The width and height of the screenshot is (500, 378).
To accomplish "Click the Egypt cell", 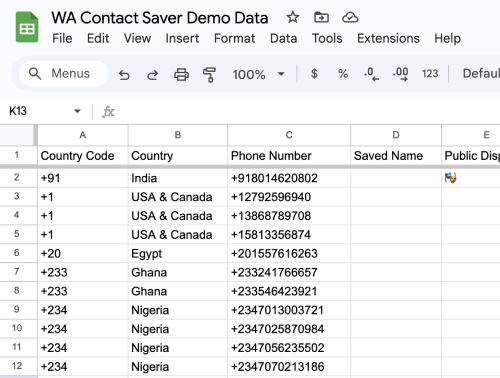I will pyautogui.click(x=178, y=253).
